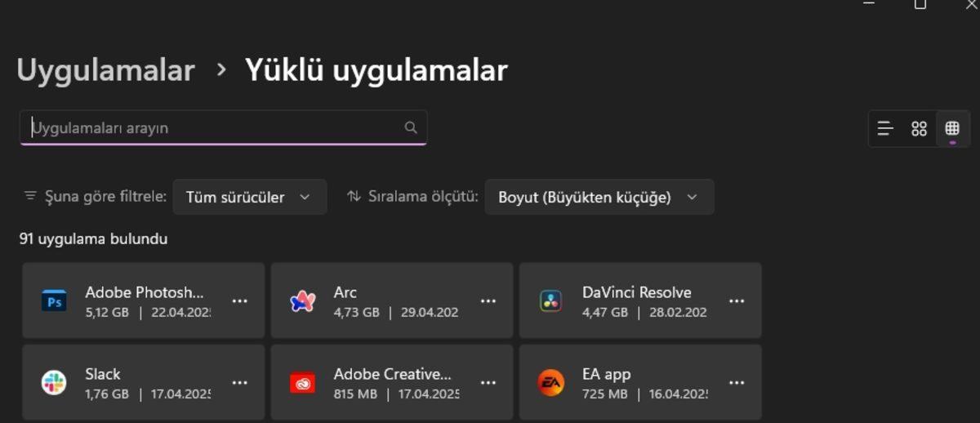Minimize the Settings window
Viewport: 980px width, 423px height.
pos(869,4)
